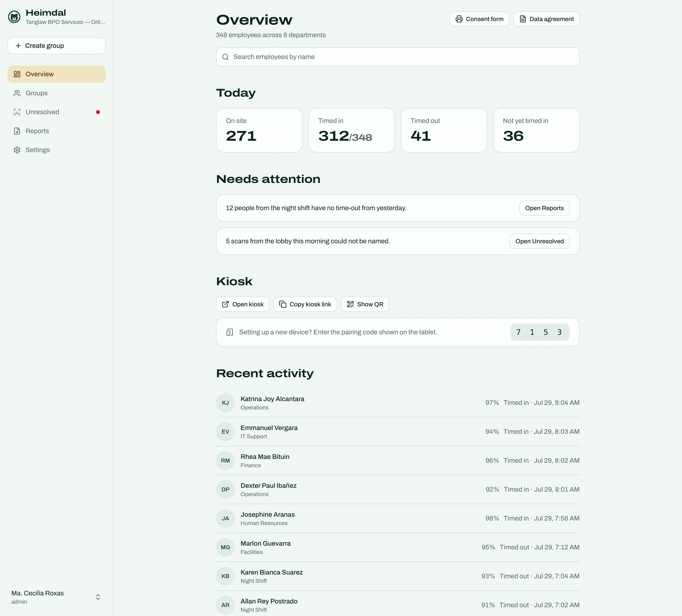Select Marlon Guevarra's name
This screenshot has width=682, height=616.
click(x=265, y=544)
